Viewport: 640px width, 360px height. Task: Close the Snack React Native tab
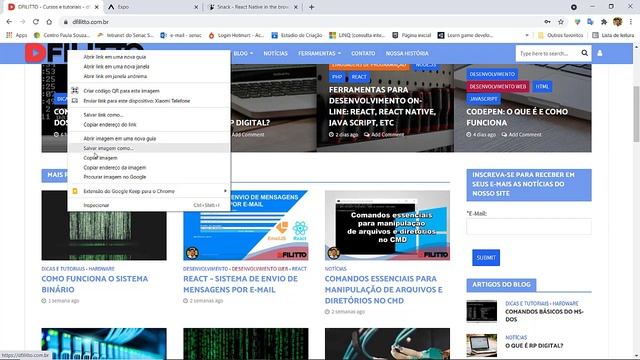(x=296, y=7)
